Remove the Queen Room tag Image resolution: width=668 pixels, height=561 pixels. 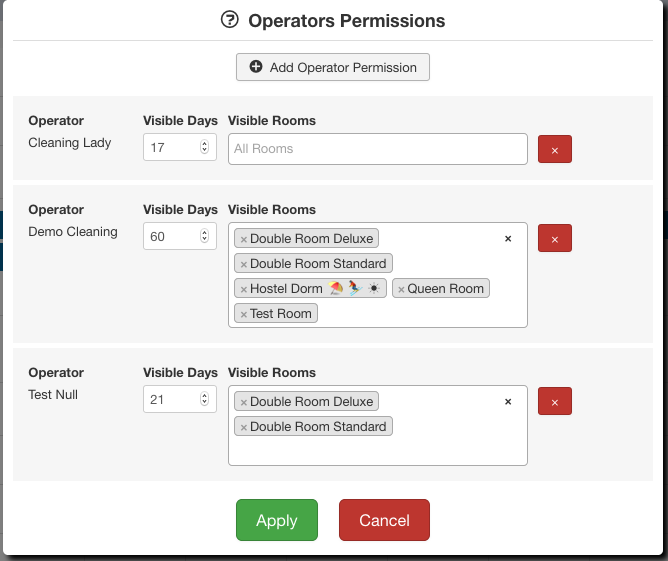[x=401, y=289]
